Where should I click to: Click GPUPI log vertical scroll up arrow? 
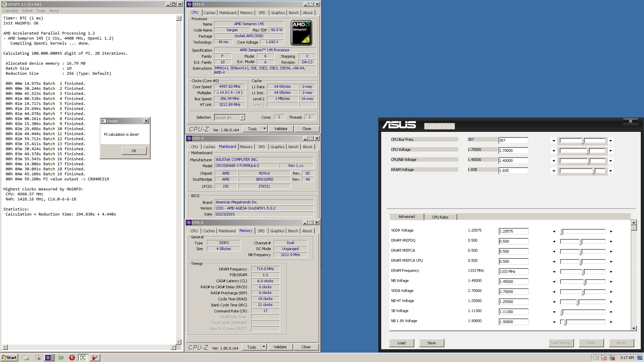[179, 18]
